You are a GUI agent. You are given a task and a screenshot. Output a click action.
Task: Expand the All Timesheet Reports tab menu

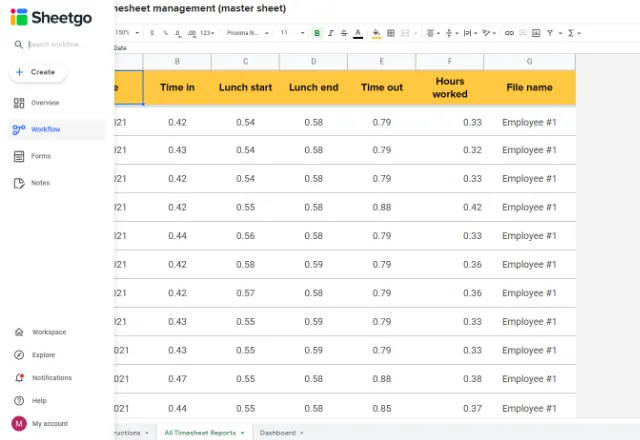coord(242,433)
